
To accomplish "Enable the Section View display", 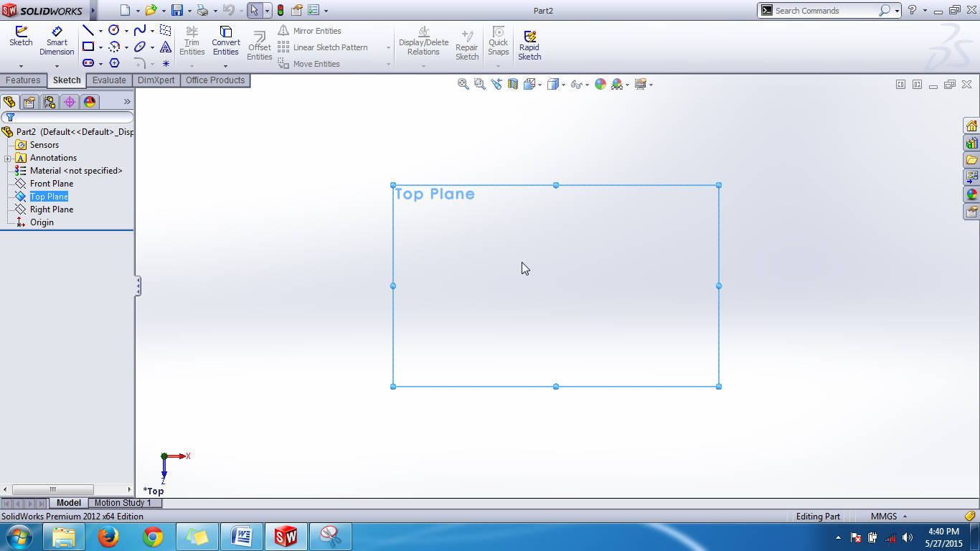I will point(514,84).
